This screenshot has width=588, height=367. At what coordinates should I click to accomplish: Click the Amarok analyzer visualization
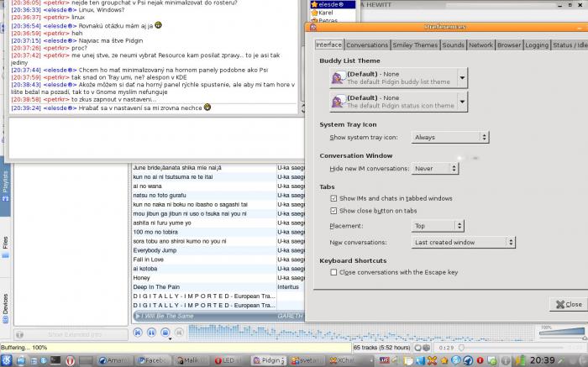tap(360, 333)
